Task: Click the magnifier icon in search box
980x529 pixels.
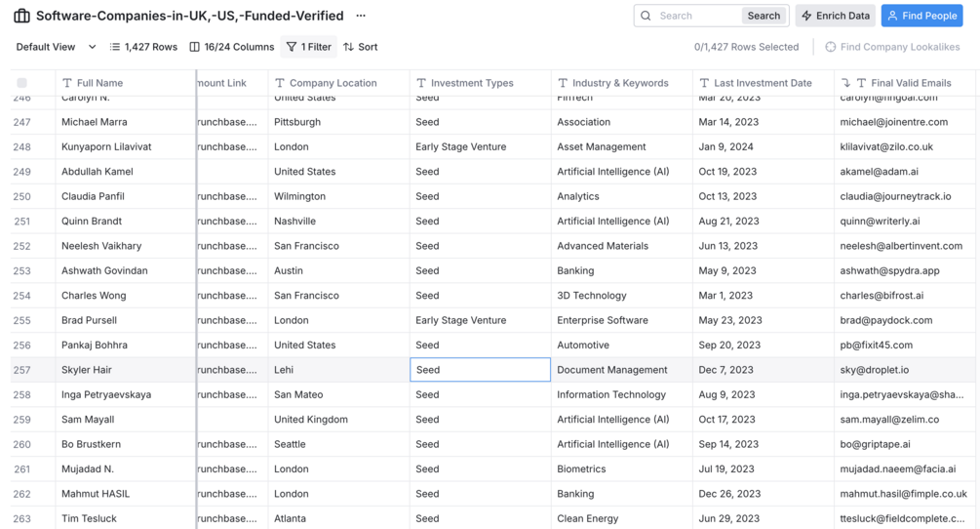Action: tap(646, 16)
